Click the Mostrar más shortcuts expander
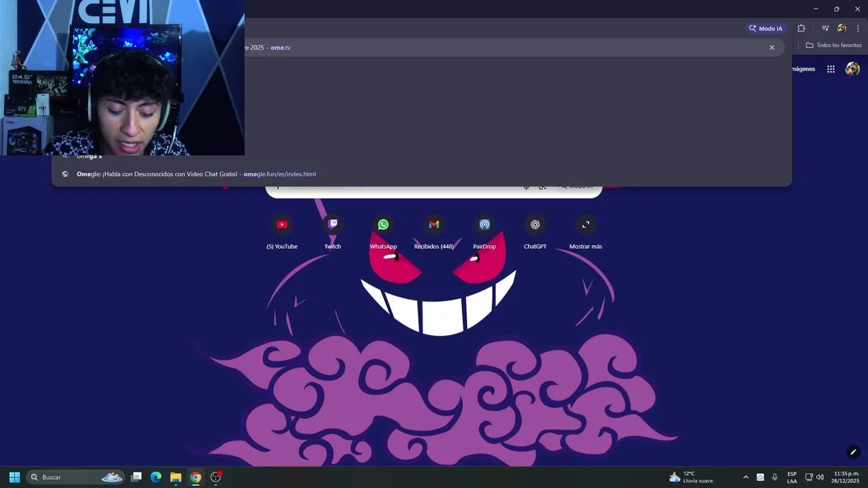 (x=586, y=232)
